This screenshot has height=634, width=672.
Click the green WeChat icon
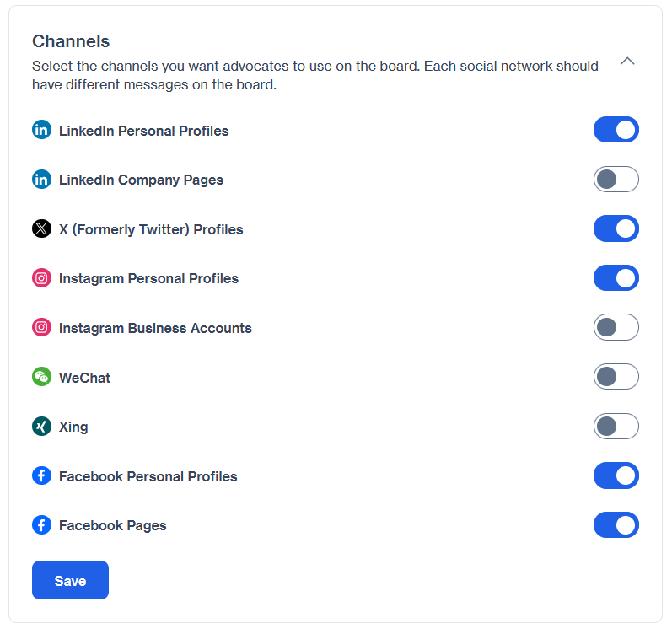(41, 377)
